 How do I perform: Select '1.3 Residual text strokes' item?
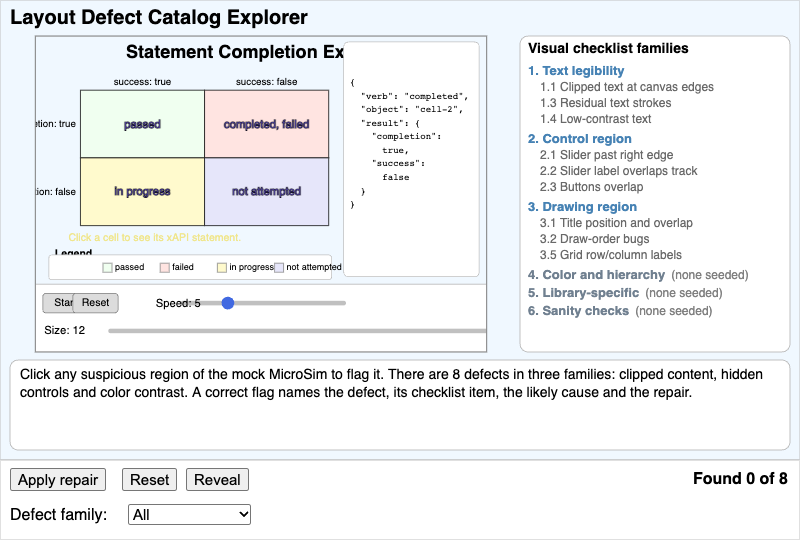[x=606, y=103]
